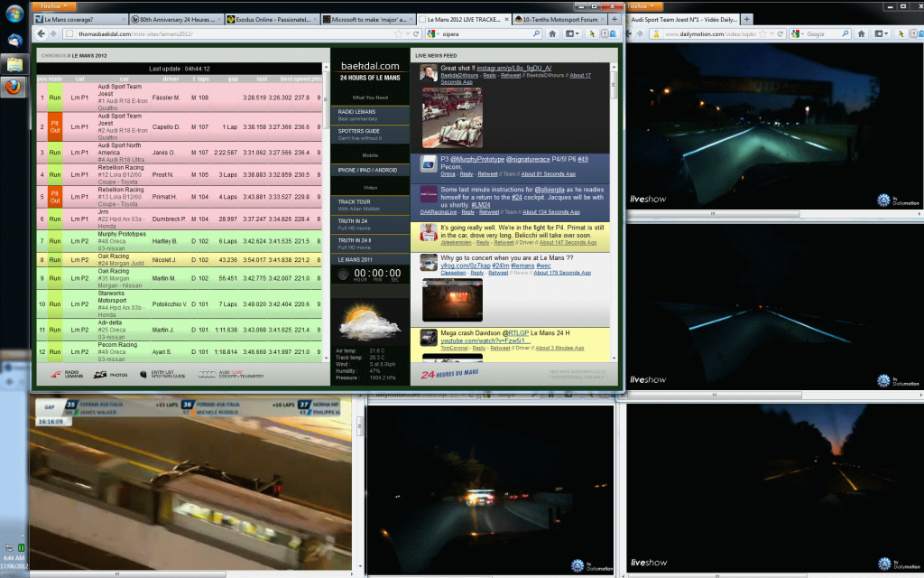Open the youtube.com Mega crash Davidson link
924x578 pixels.
(x=485, y=340)
